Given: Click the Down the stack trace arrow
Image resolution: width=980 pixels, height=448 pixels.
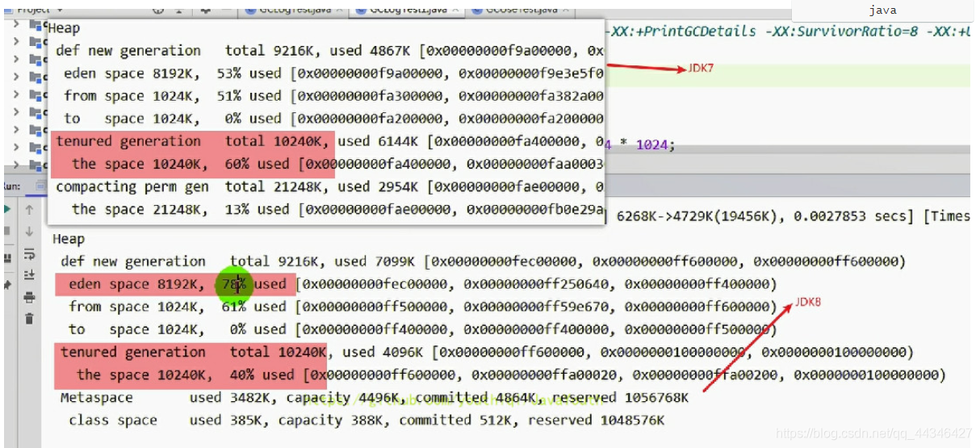Looking at the screenshot, I should coord(29,232).
